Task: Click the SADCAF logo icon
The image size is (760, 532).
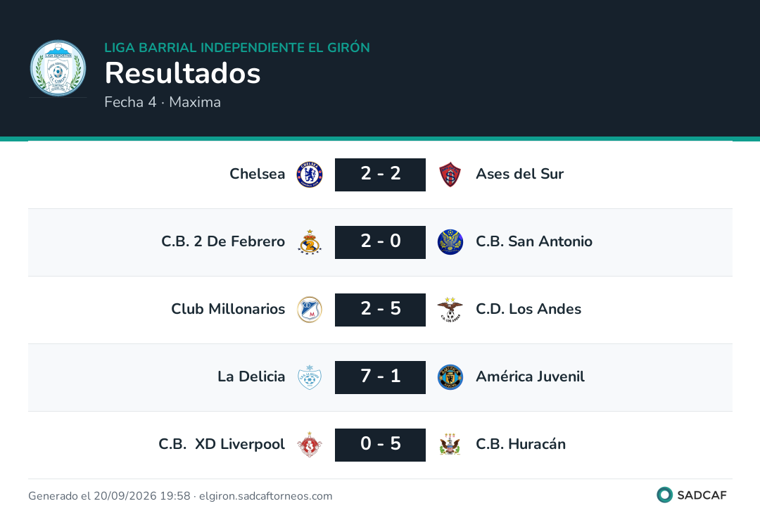Action: pyautogui.click(x=664, y=495)
